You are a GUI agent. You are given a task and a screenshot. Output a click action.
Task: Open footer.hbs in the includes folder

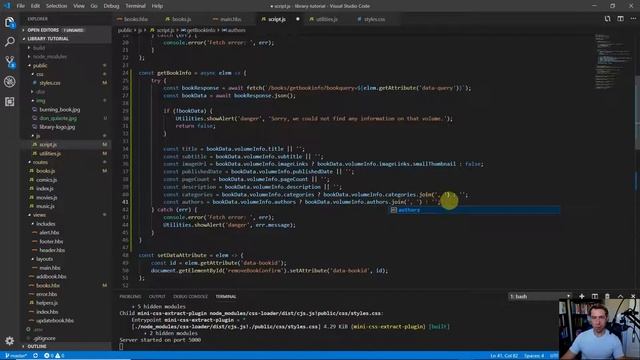[51, 241]
